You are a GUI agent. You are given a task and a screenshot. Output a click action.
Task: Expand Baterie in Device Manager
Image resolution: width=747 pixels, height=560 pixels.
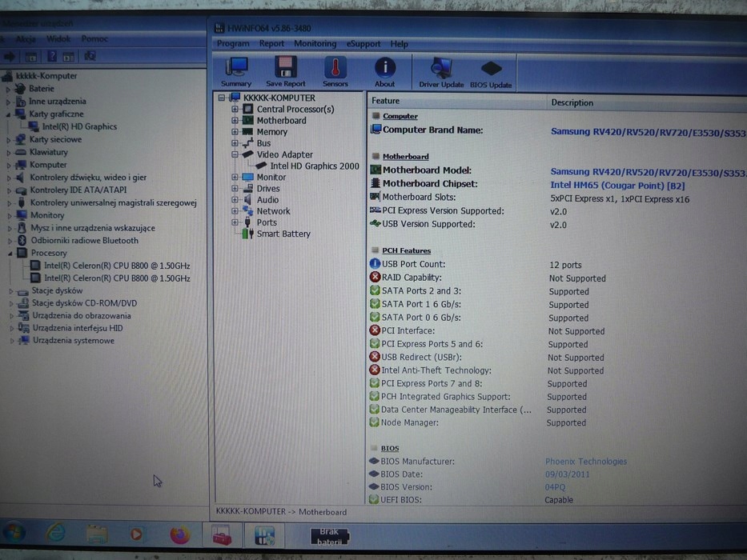pos(8,89)
